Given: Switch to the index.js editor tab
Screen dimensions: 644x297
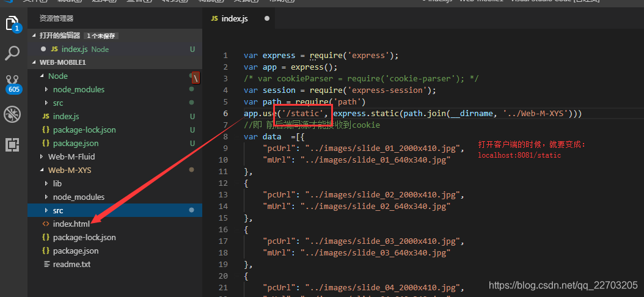Looking at the screenshot, I should 238,18.
